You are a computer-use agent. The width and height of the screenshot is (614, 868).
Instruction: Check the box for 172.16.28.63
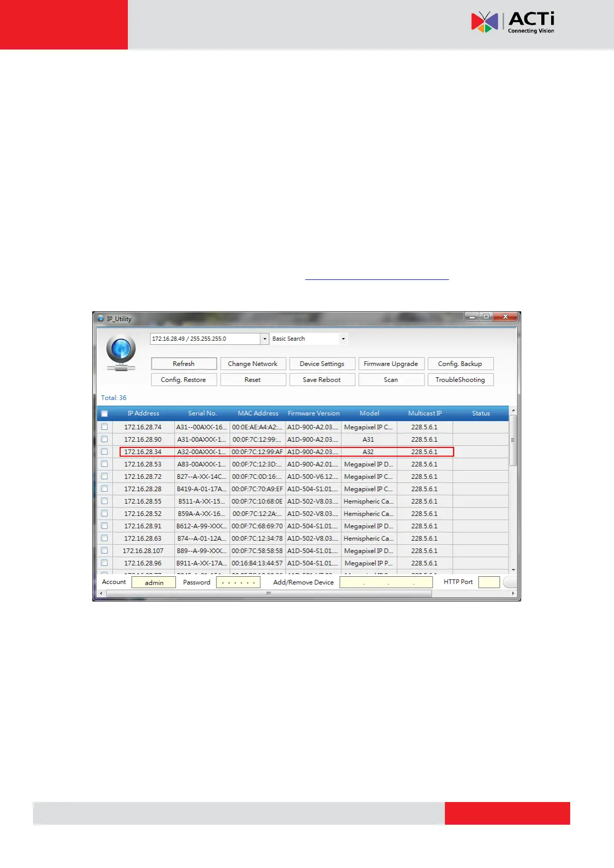click(105, 538)
